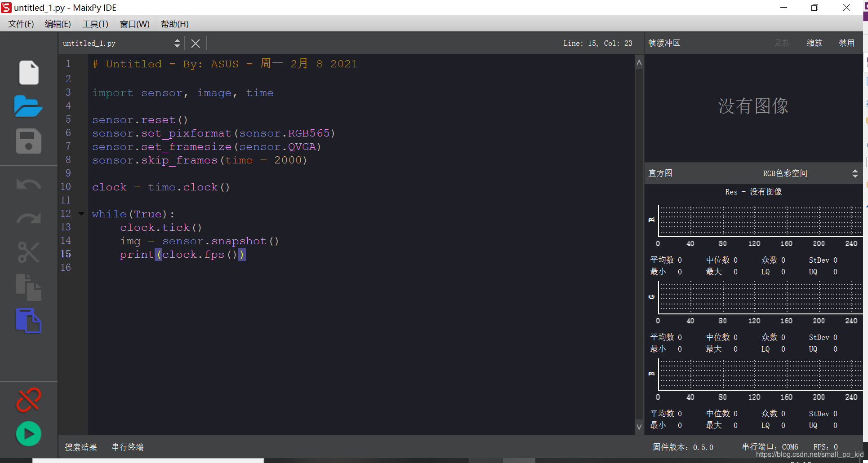868x463 pixels.
Task: Copy selection with the copy icon
Action: [x=28, y=287]
